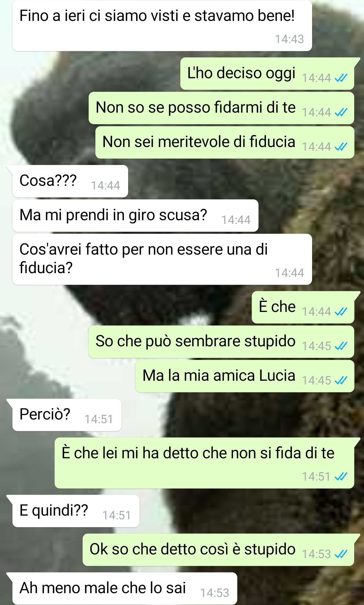Tap the read-receipt ticks on "L'ho deciso oggi"
Viewport: 364px width, 605px height.
[x=341, y=78]
